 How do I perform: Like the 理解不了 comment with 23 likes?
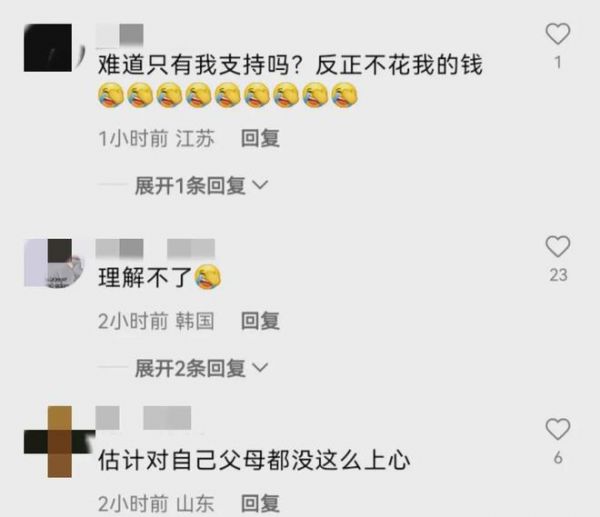click(x=558, y=246)
